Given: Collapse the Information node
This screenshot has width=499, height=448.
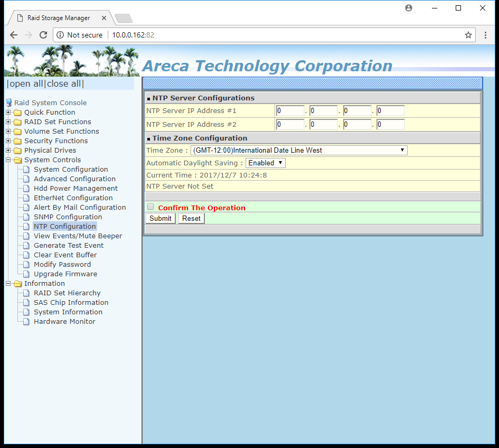Looking at the screenshot, I should click(8, 283).
